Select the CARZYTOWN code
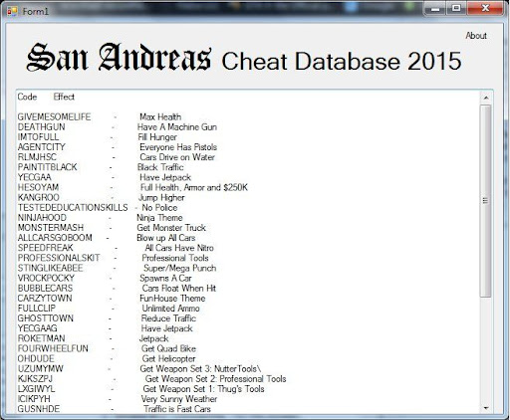This screenshot has width=510, height=420. (x=45, y=298)
